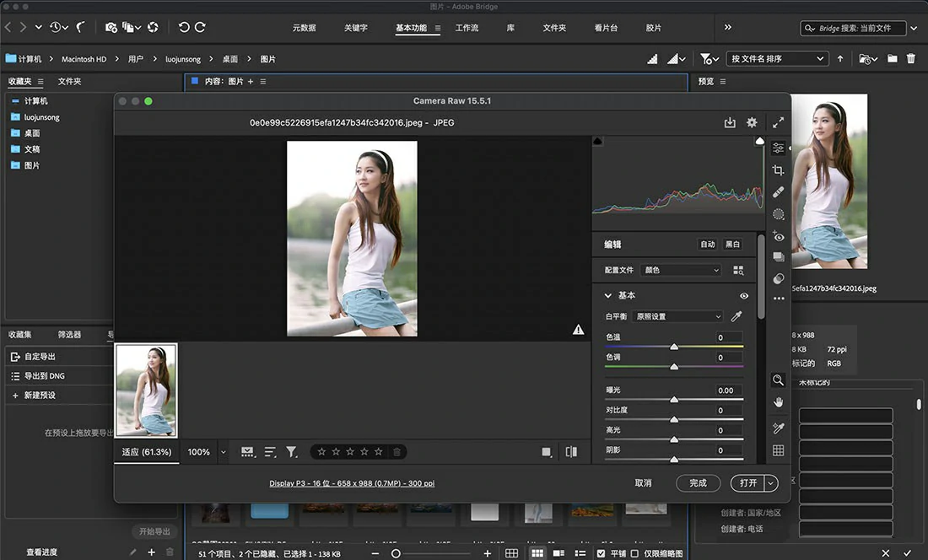Click Bridge open in Camera Raw aperture icon
Image resolution: width=928 pixels, height=560 pixels.
click(153, 27)
